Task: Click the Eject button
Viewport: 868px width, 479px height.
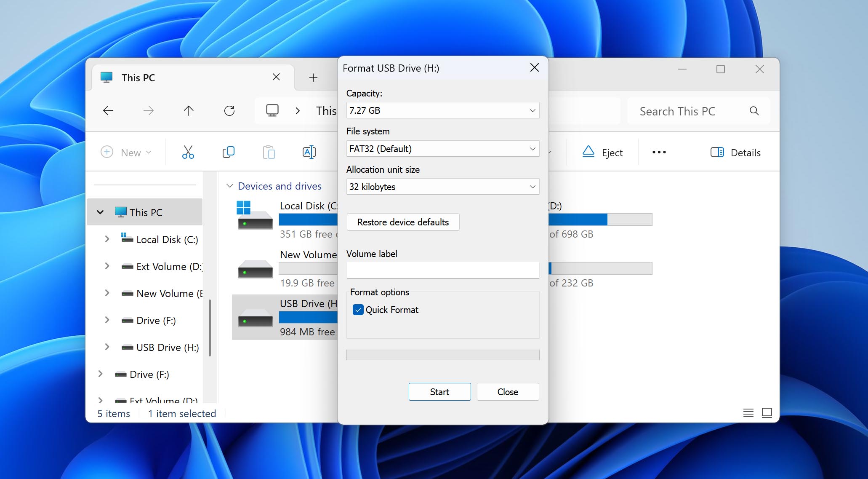Action: coord(602,153)
